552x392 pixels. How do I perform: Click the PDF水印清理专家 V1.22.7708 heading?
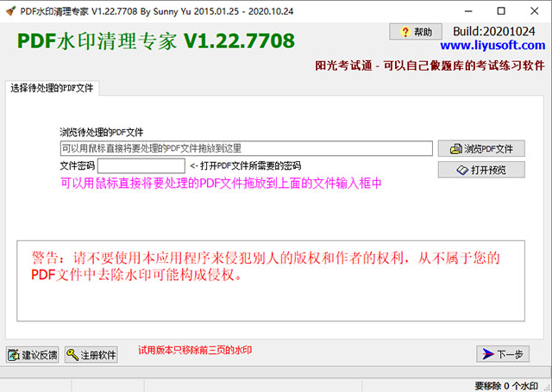[x=156, y=40]
